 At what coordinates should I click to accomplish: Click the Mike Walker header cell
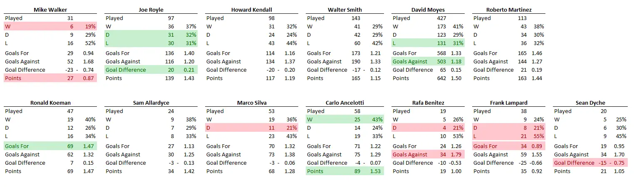pos(50,10)
